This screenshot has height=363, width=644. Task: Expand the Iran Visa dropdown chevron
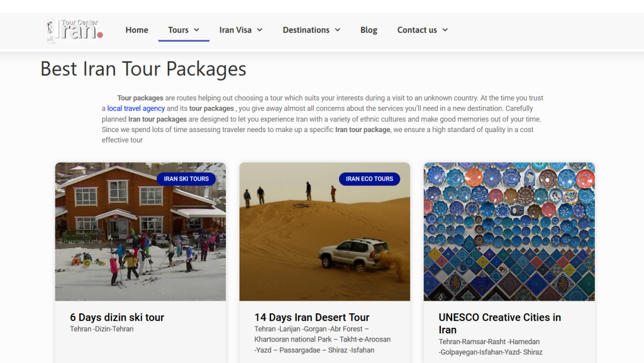pos(260,30)
